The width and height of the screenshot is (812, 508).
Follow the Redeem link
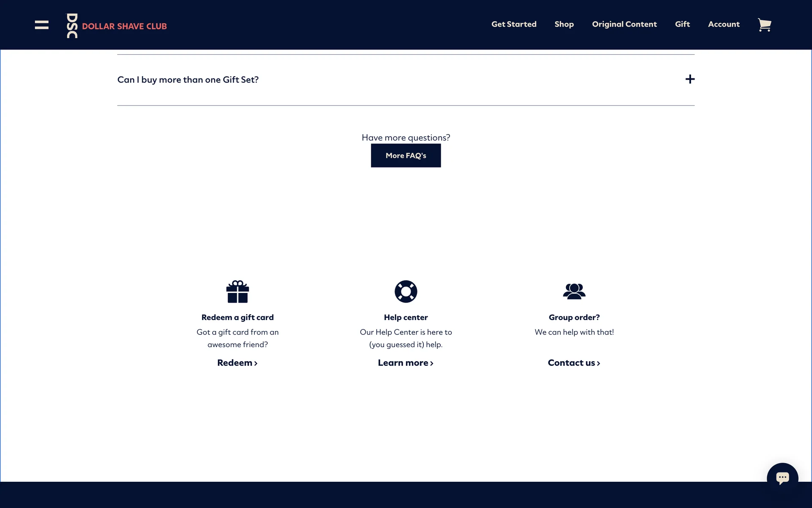tap(237, 363)
